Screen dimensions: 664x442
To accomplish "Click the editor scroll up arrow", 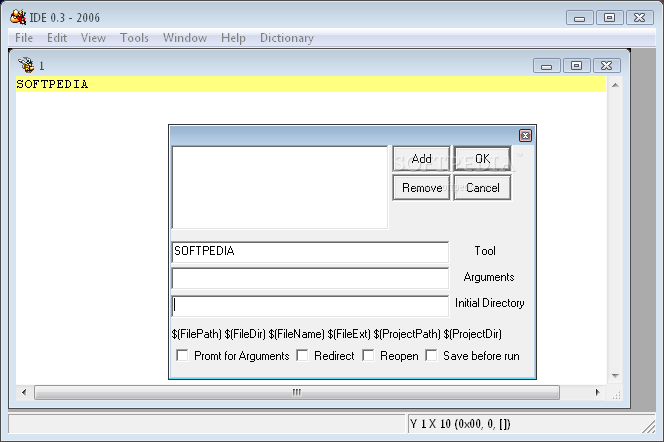I will click(615, 85).
